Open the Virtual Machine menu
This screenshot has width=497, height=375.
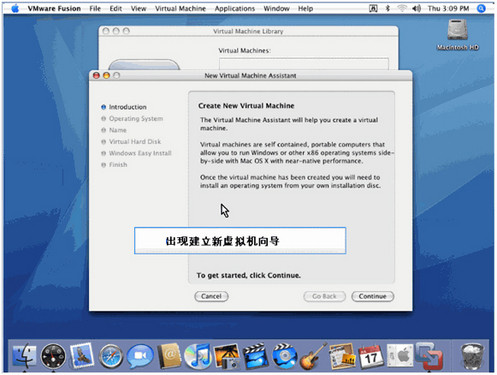[x=180, y=9]
